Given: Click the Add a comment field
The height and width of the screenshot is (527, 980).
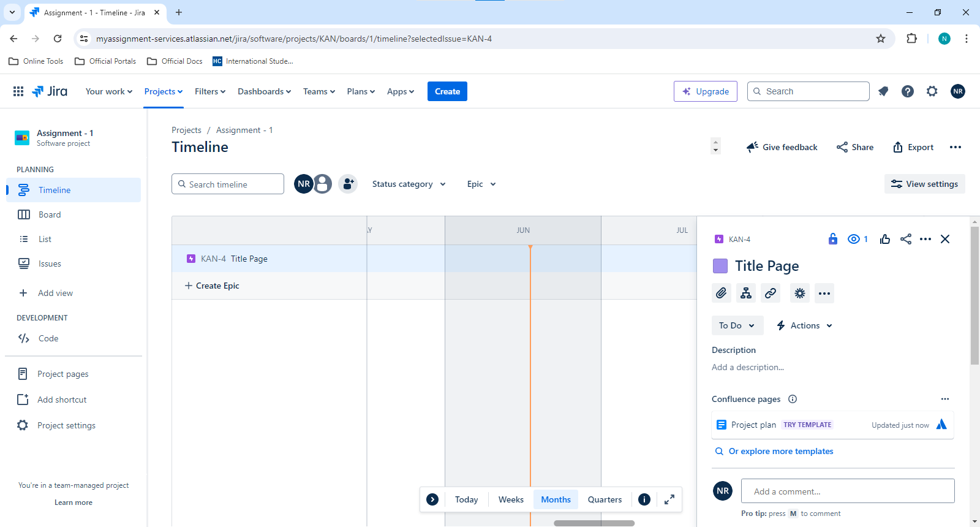Looking at the screenshot, I should (x=848, y=491).
